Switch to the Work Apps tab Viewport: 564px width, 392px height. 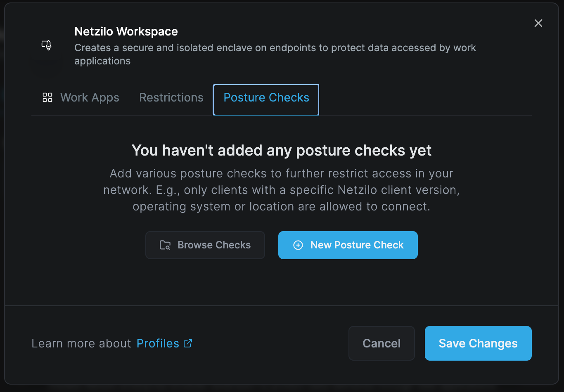click(x=81, y=97)
